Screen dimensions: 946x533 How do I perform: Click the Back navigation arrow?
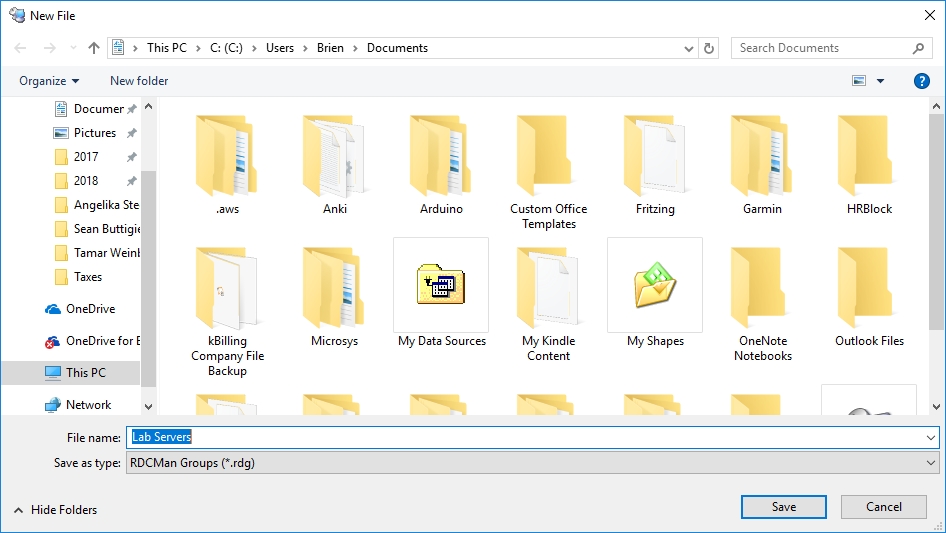(x=21, y=48)
